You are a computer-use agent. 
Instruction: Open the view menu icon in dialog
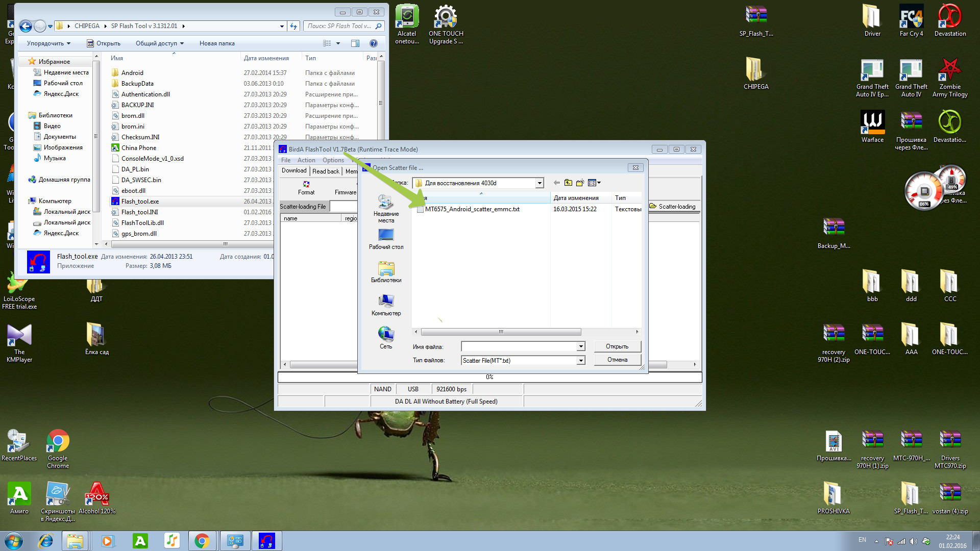[x=594, y=183]
